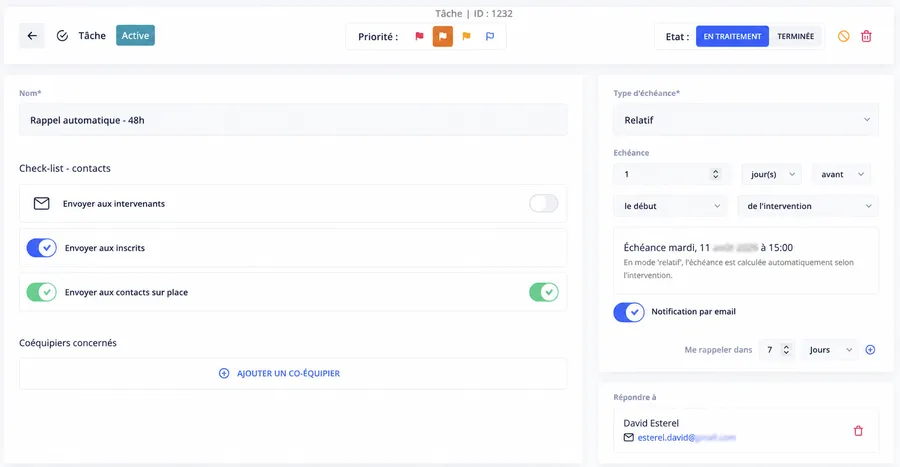The image size is (900, 467).
Task: Click the Active status badge
Action: [x=135, y=36]
